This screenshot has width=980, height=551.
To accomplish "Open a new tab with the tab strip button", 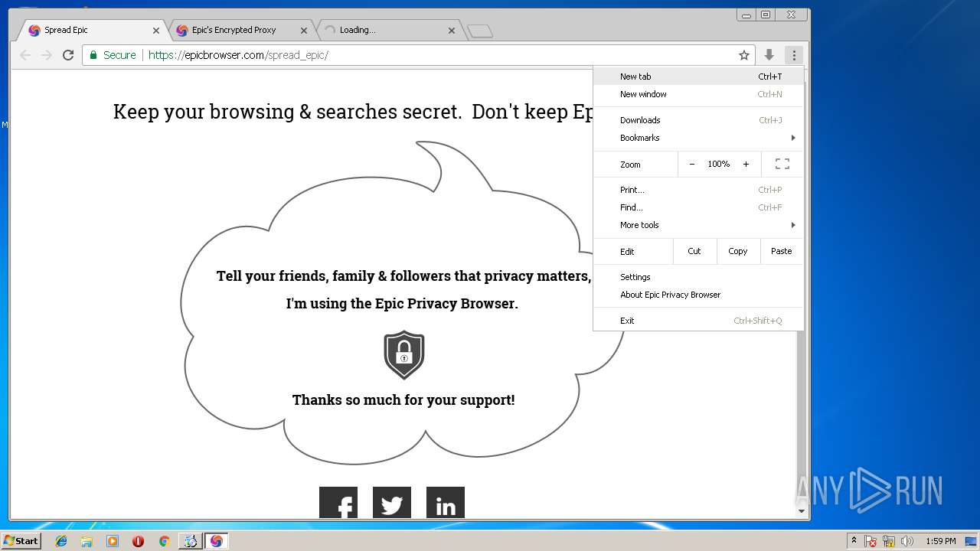I will 480,31.
